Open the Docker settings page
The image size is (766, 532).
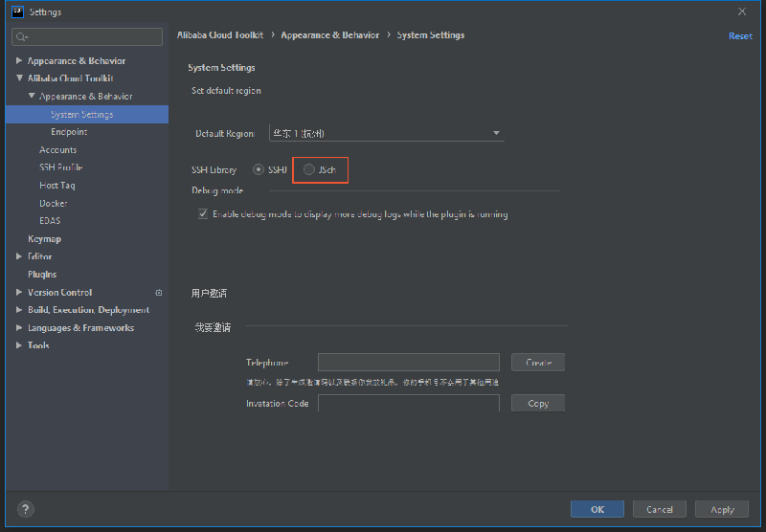[54, 203]
